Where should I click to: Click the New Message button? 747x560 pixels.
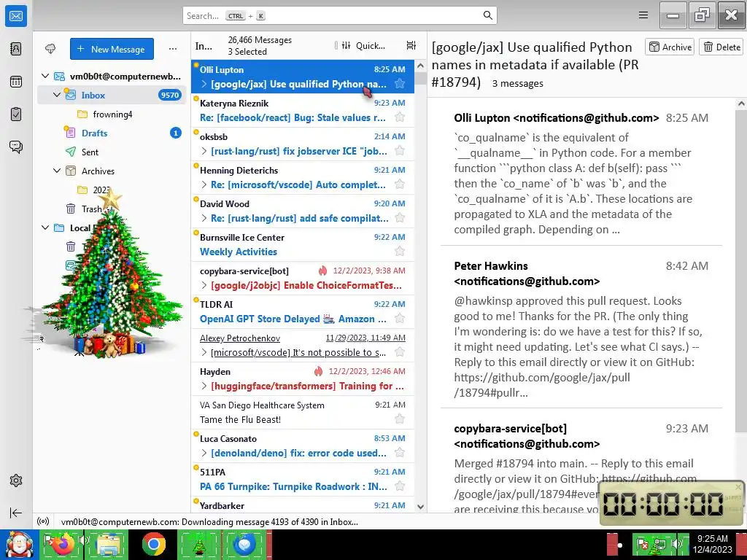(112, 49)
